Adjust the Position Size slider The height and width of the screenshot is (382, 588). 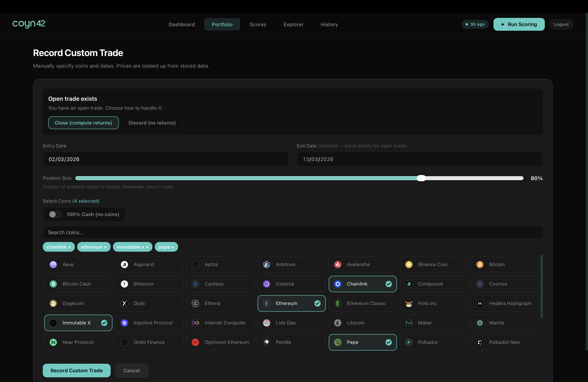pos(421,178)
